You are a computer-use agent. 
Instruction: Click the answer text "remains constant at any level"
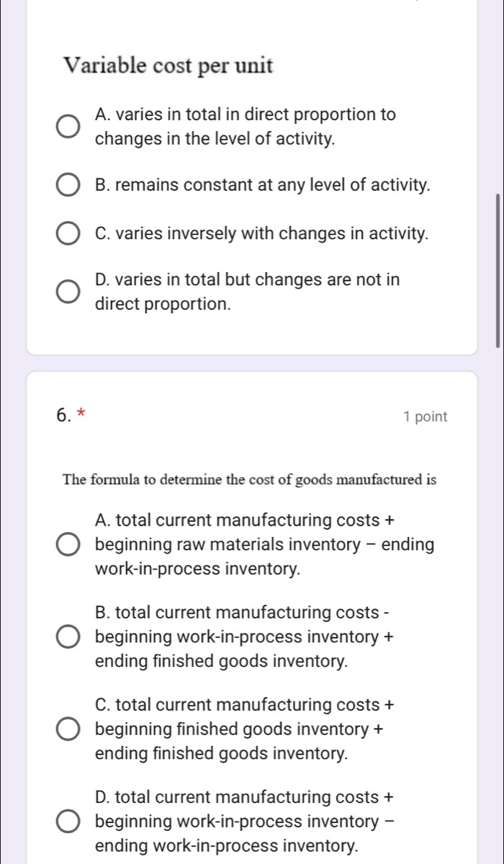[x=263, y=185]
